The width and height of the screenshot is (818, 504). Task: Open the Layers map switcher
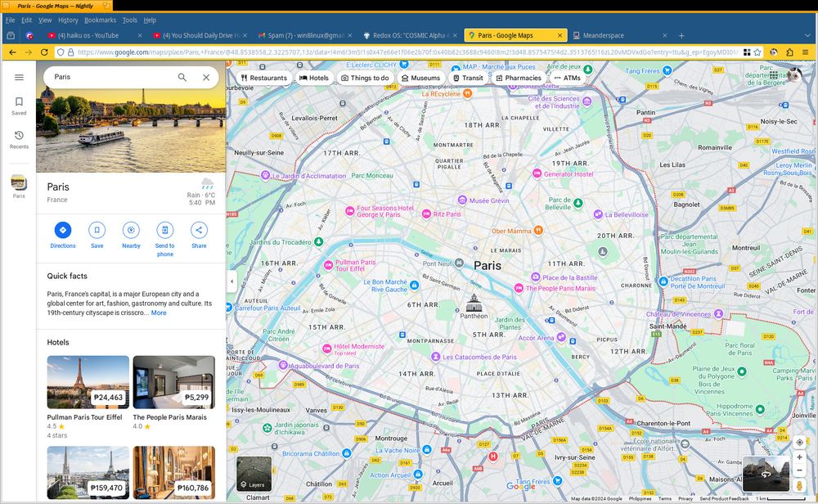point(254,474)
